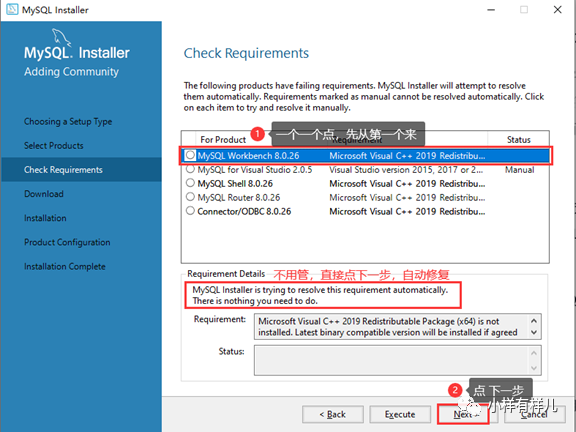Click the MySQL Router row's Visual C++ requirement
Image resolution: width=576 pixels, height=432 pixels.
click(407, 198)
